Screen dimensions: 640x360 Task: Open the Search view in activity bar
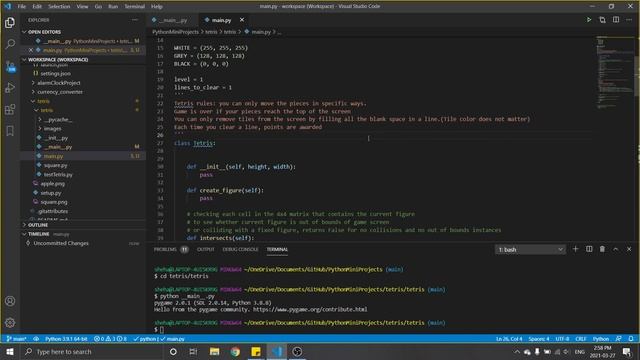10,44
